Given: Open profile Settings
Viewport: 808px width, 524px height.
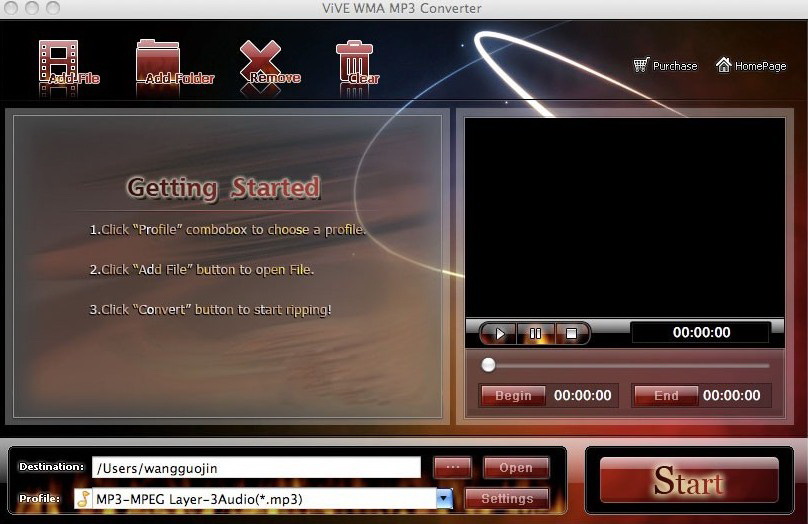Looking at the screenshot, I should click(x=507, y=499).
